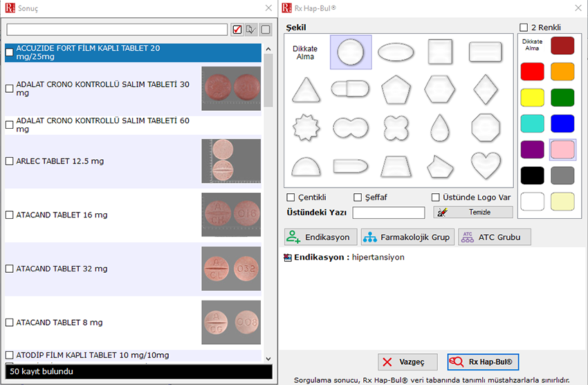Open the ATC Grubu selector
This screenshot has height=385, width=588.
(495, 237)
